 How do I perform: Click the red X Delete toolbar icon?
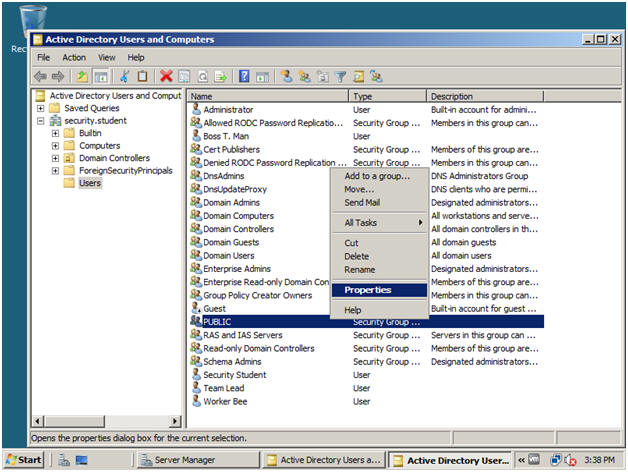pyautogui.click(x=166, y=76)
